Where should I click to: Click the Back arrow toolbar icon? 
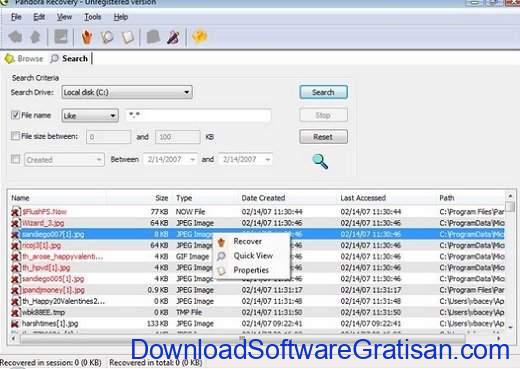[x=15, y=37]
